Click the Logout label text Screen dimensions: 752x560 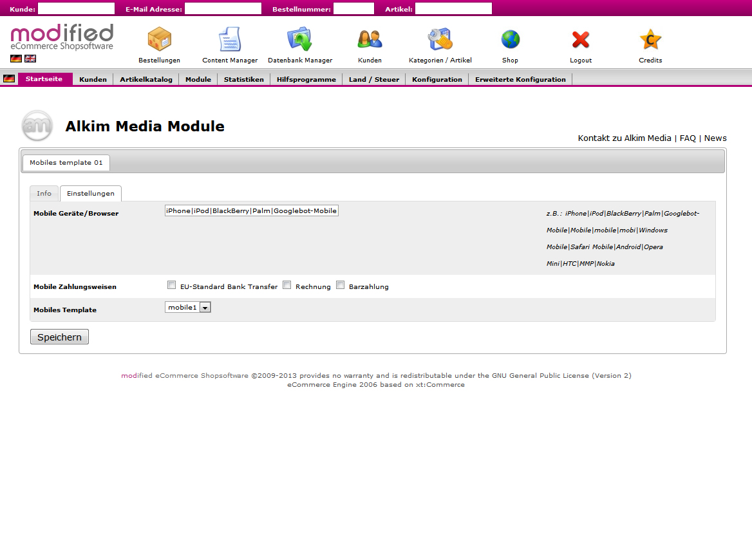click(581, 61)
